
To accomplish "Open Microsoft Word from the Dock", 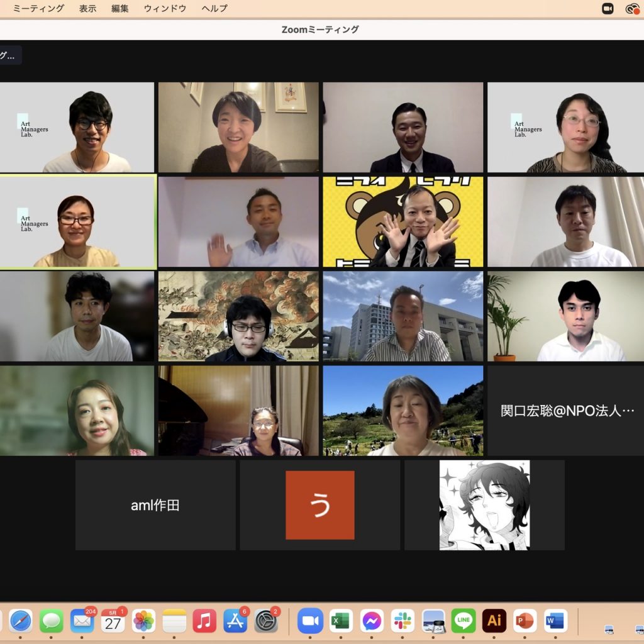I will pos(555,621).
